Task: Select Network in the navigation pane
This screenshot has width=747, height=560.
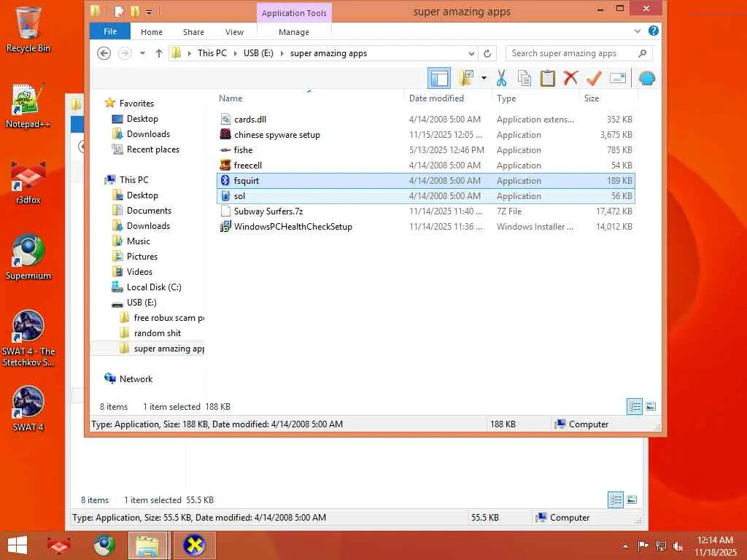Action: point(136,379)
